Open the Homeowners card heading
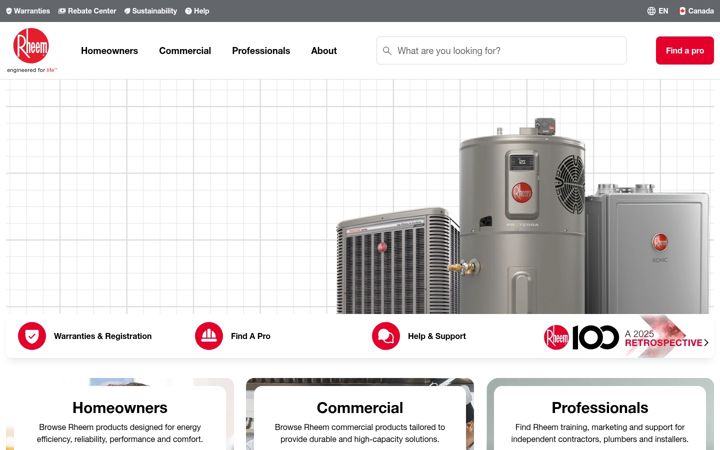The height and width of the screenshot is (450, 720). [x=120, y=408]
